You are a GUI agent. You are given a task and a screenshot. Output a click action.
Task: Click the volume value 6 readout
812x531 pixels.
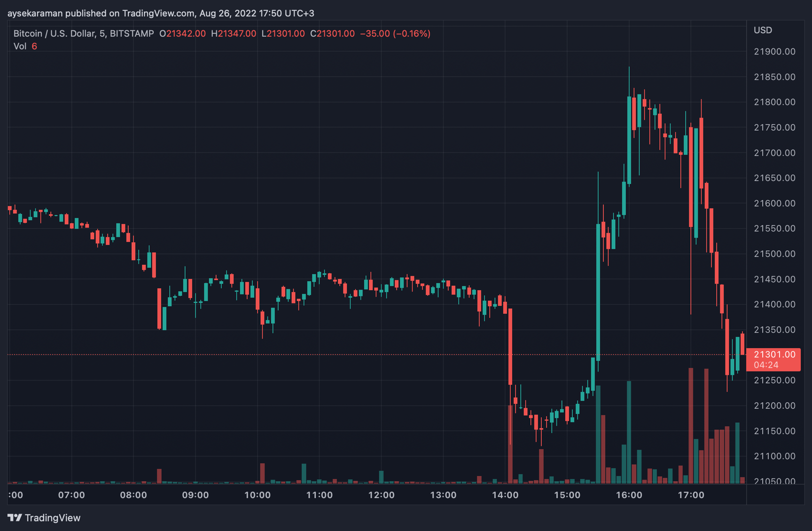tap(33, 46)
